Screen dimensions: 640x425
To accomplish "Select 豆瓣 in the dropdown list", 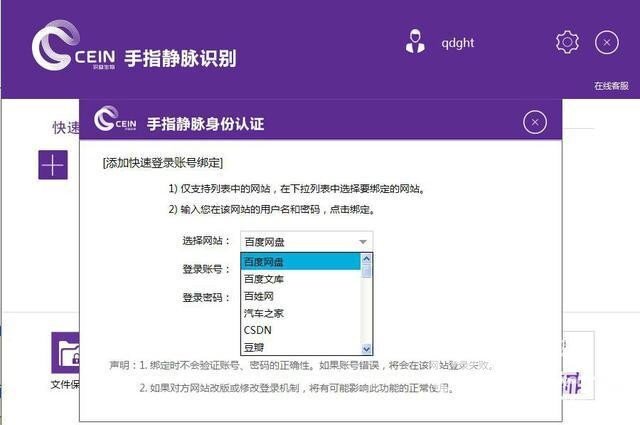I will tap(300, 347).
